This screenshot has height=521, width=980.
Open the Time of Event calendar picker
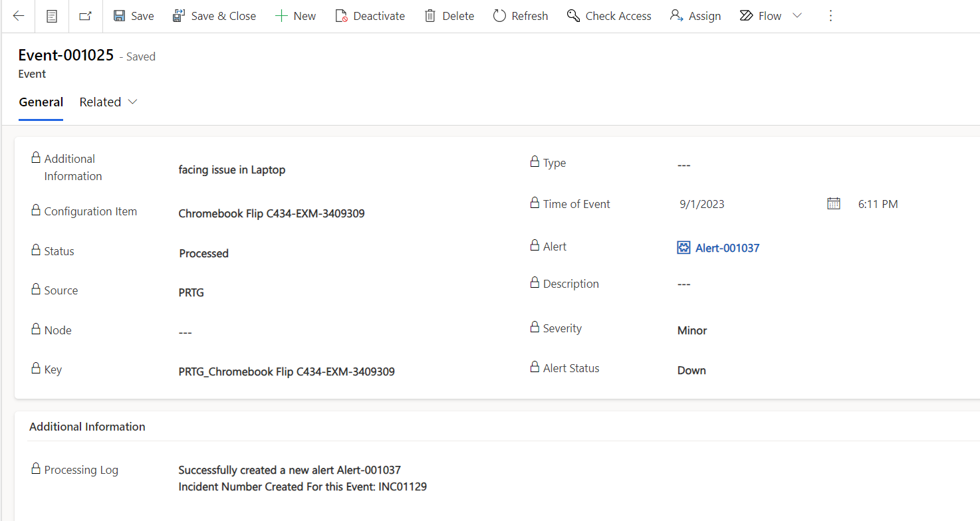click(833, 204)
